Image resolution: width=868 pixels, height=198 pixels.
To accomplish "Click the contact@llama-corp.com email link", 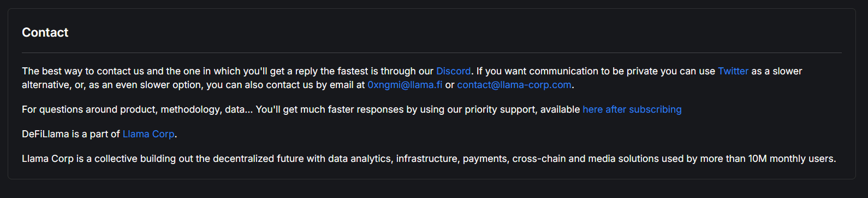I will (x=514, y=85).
